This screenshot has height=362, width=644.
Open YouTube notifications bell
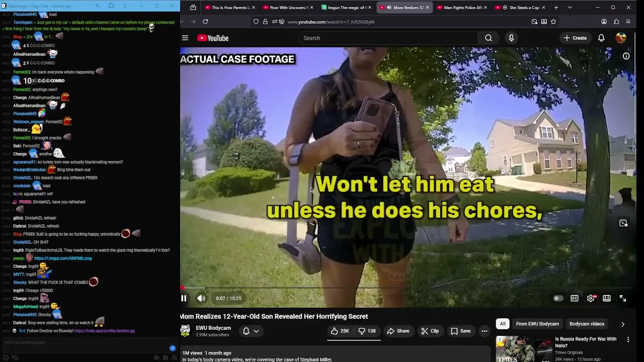coord(601,38)
